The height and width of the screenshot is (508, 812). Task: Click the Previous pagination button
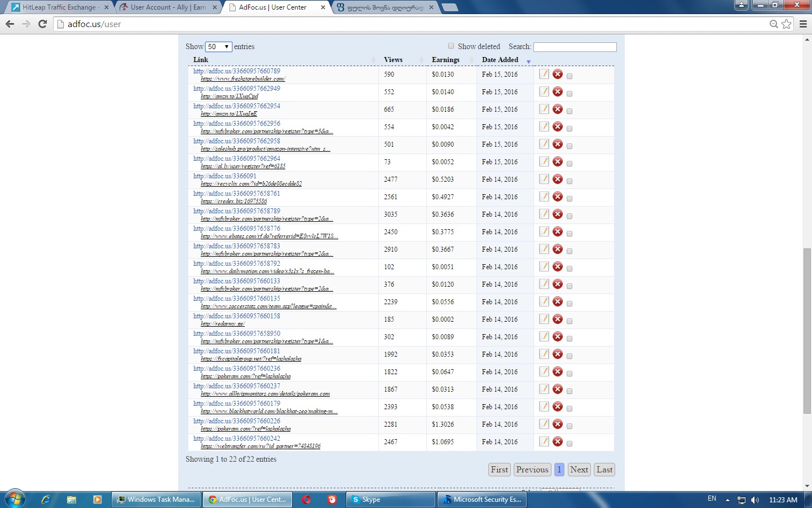point(532,470)
